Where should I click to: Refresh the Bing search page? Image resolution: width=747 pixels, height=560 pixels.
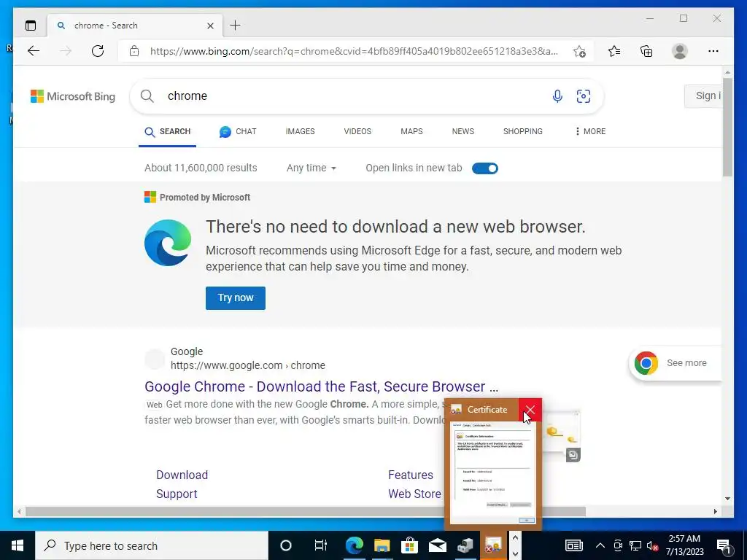pyautogui.click(x=98, y=51)
